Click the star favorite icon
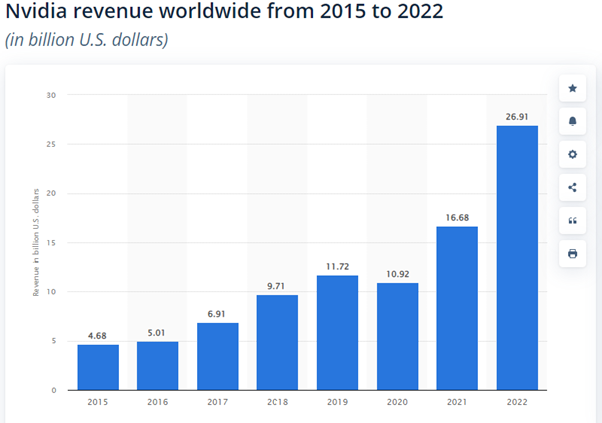Screen dimensions: 602x423 (572, 89)
